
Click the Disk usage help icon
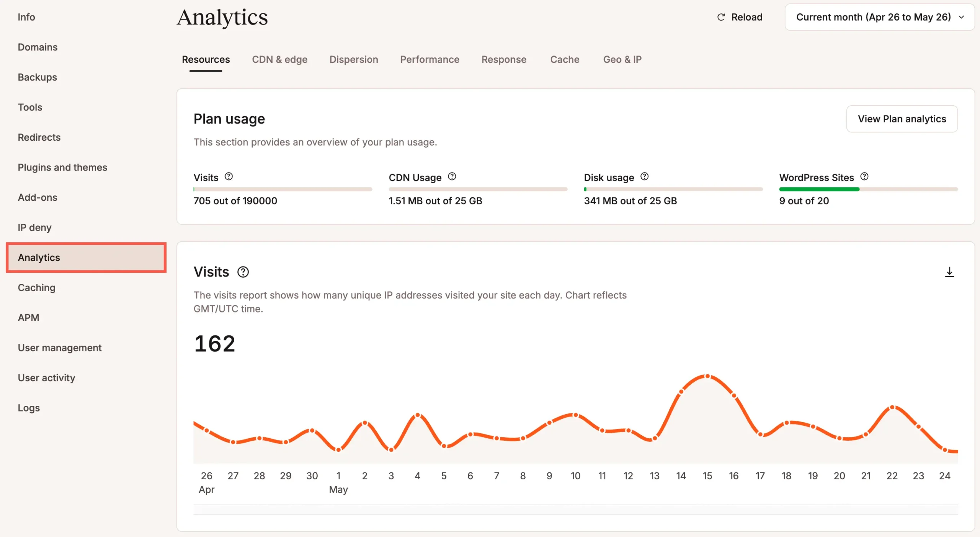644,176
